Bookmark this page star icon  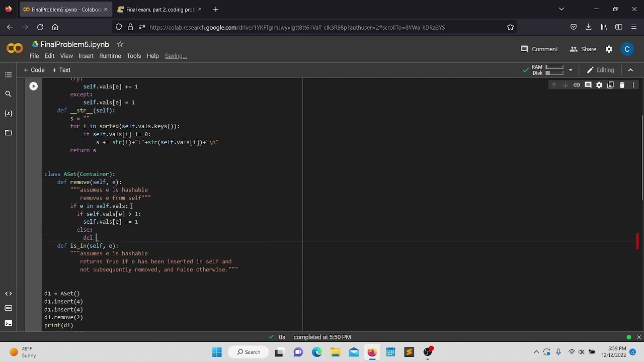coord(511,27)
